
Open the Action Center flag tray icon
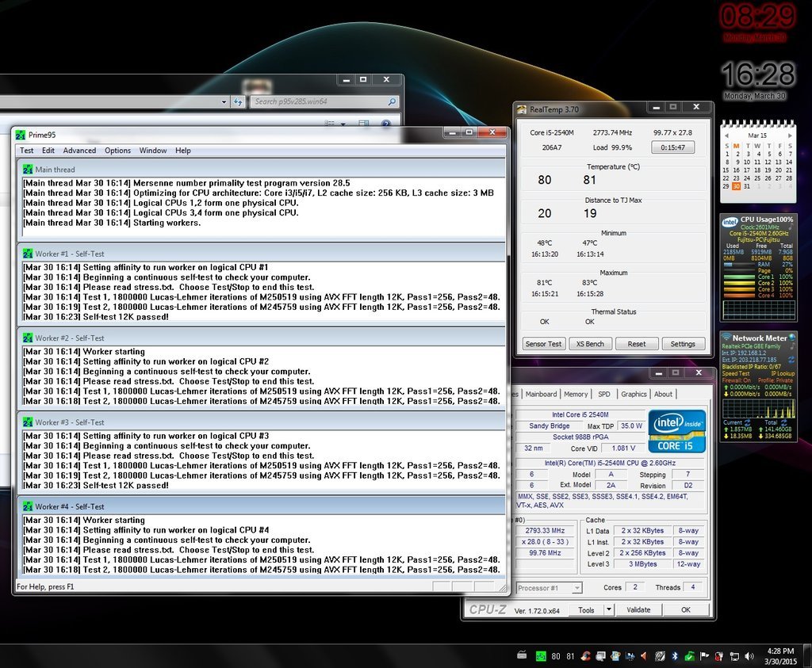pos(704,656)
